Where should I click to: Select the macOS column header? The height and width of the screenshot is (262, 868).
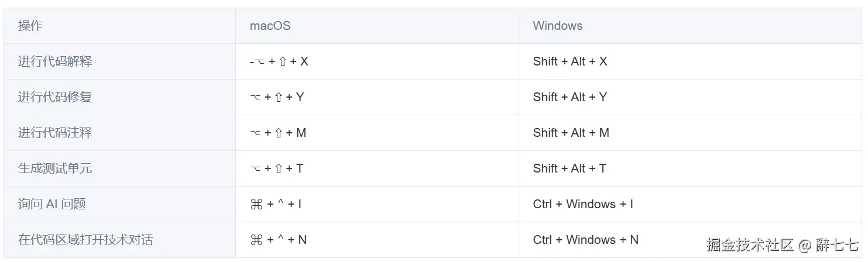270,26
